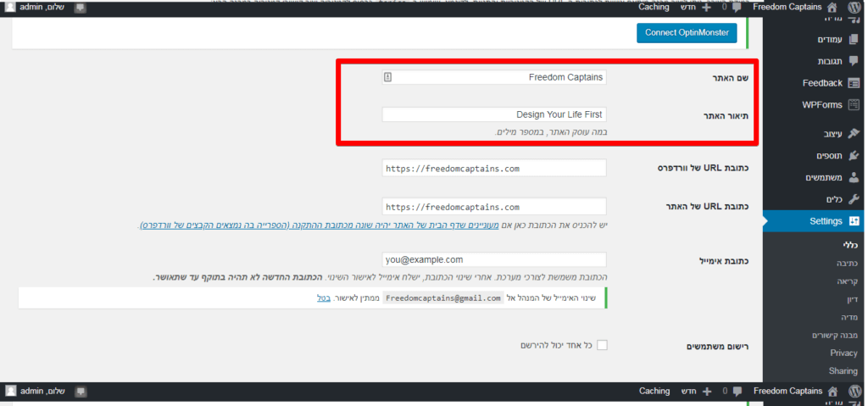Click the plug icon beside תוספים
Image resolution: width=868 pixels, height=406 pixels.
click(x=854, y=156)
